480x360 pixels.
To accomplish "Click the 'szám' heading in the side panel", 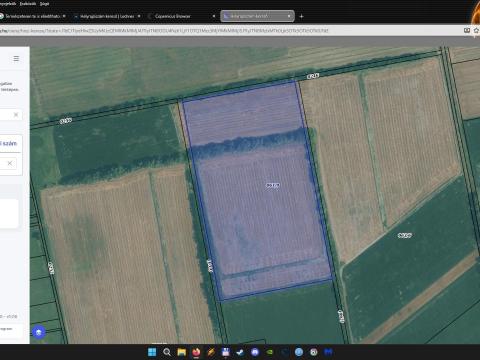I will point(9,143).
